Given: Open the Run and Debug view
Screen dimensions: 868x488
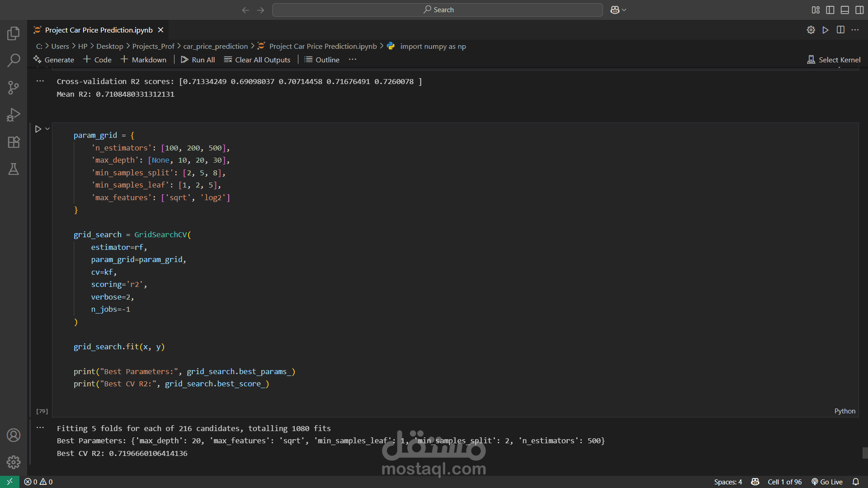Looking at the screenshot, I should [14, 115].
